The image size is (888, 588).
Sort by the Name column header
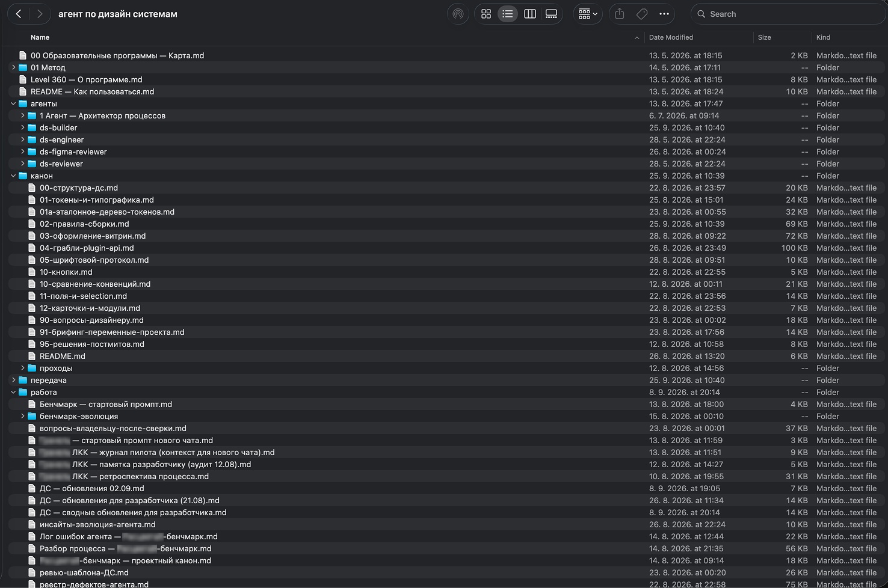coord(40,37)
